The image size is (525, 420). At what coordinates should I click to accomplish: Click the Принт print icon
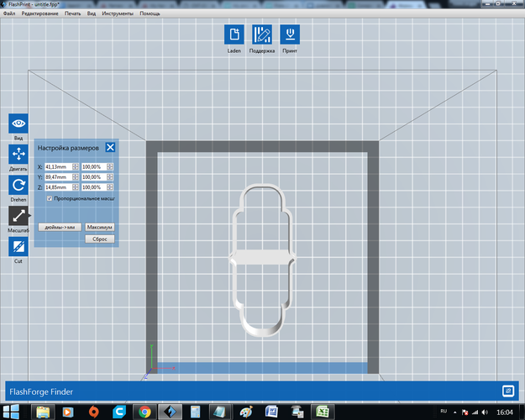[x=290, y=34]
